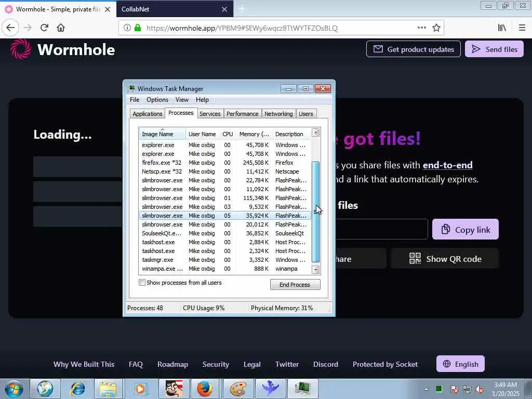Open the Firefox Library icon

pos(502,28)
